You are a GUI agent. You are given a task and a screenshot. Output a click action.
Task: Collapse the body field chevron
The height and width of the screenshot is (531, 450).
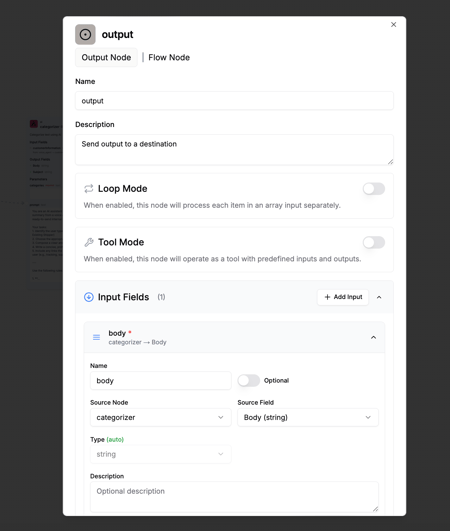pos(373,337)
